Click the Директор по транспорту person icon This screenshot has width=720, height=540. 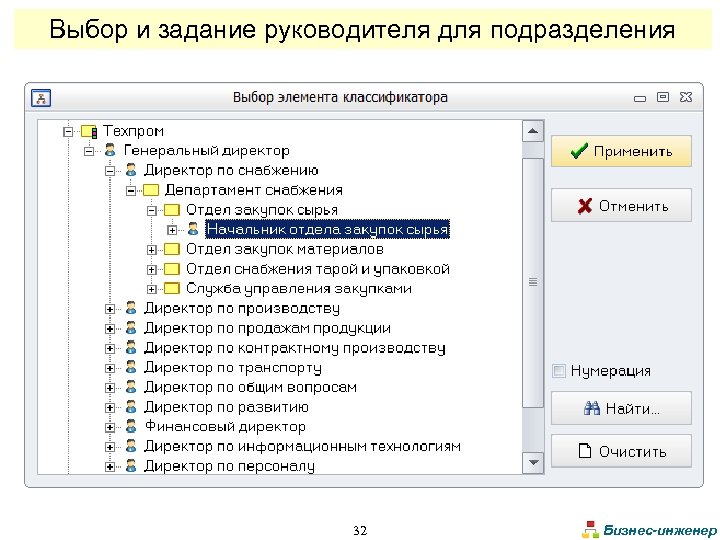[131, 367]
